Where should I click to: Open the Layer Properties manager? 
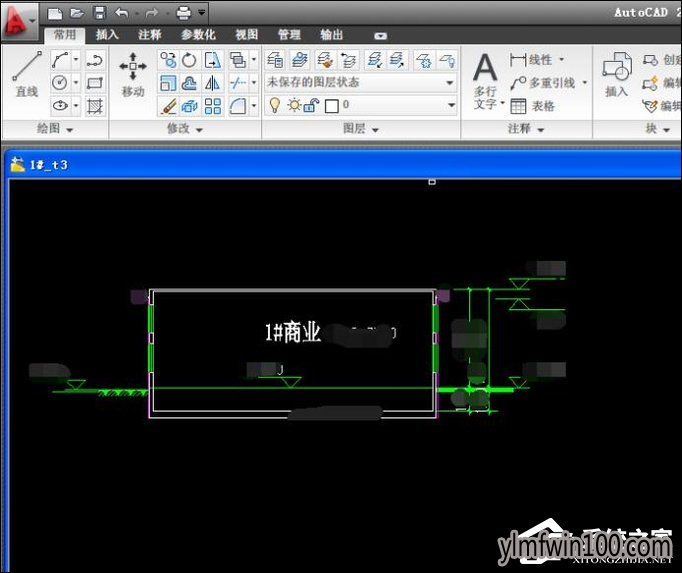(275, 60)
